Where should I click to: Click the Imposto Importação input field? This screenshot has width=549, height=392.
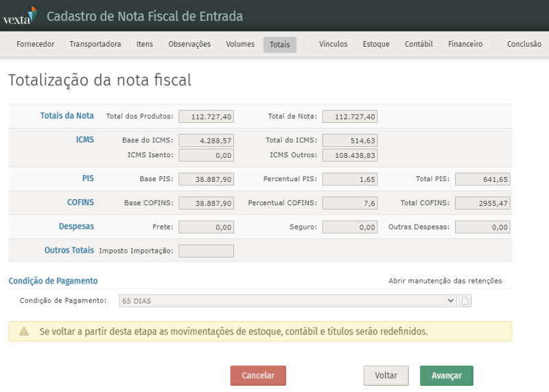click(206, 251)
